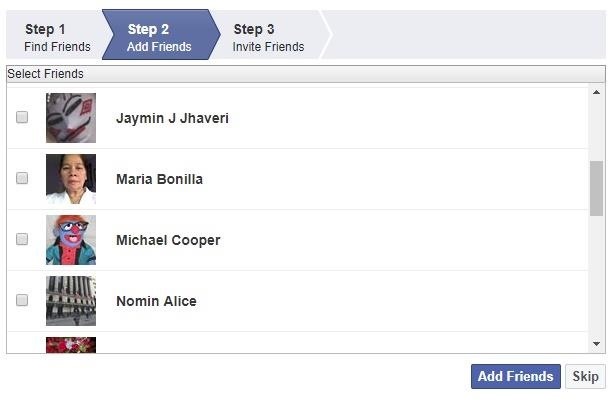
Task: Click the Skip button
Action: pyautogui.click(x=585, y=376)
